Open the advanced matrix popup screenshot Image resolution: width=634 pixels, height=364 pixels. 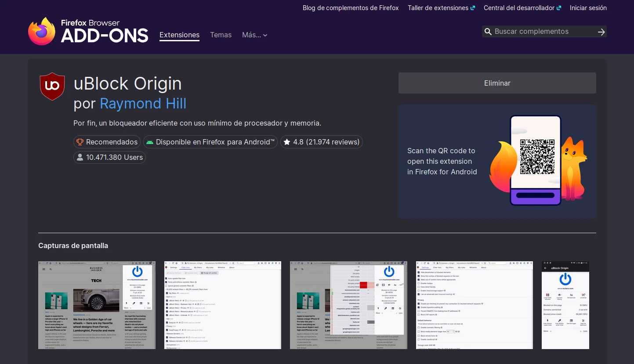pyautogui.click(x=348, y=305)
